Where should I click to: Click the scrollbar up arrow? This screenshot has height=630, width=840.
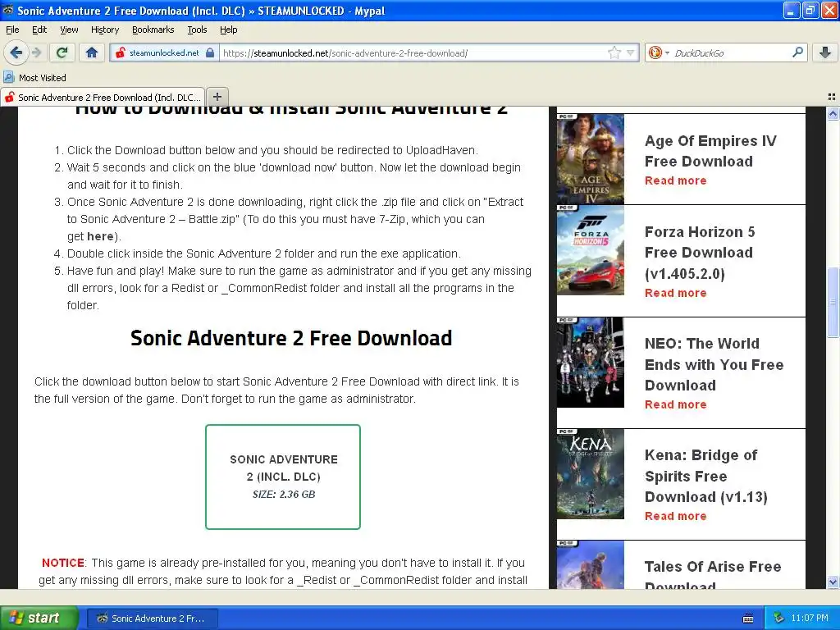(833, 113)
